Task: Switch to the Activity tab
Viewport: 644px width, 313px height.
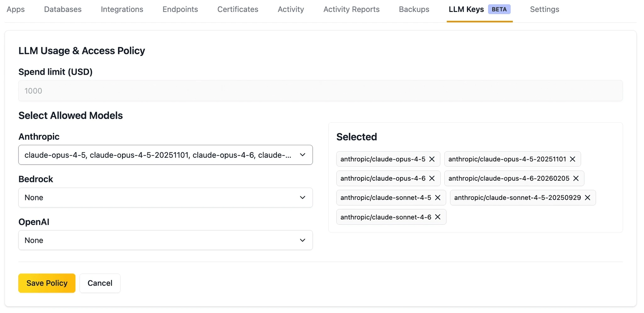Action: [x=291, y=9]
